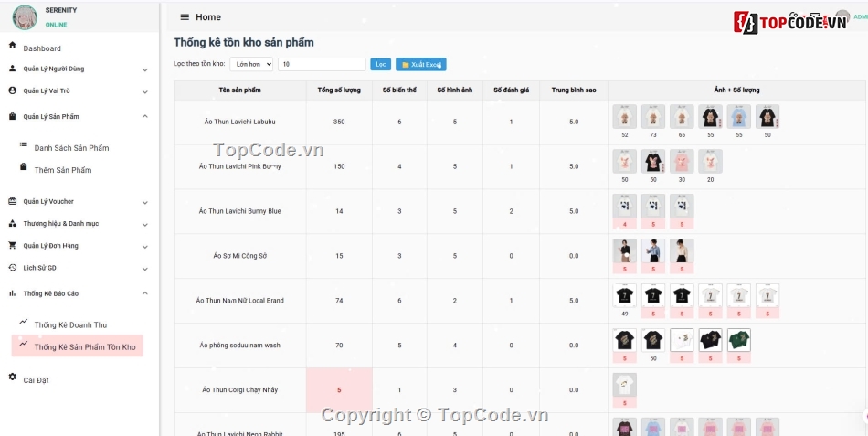The image size is (868, 436).
Task: Expand Quản Lý Voucher menu chevron
Action: pos(145,203)
